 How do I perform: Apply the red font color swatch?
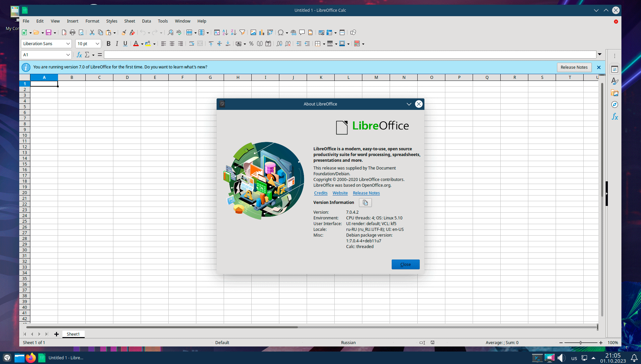tap(136, 43)
